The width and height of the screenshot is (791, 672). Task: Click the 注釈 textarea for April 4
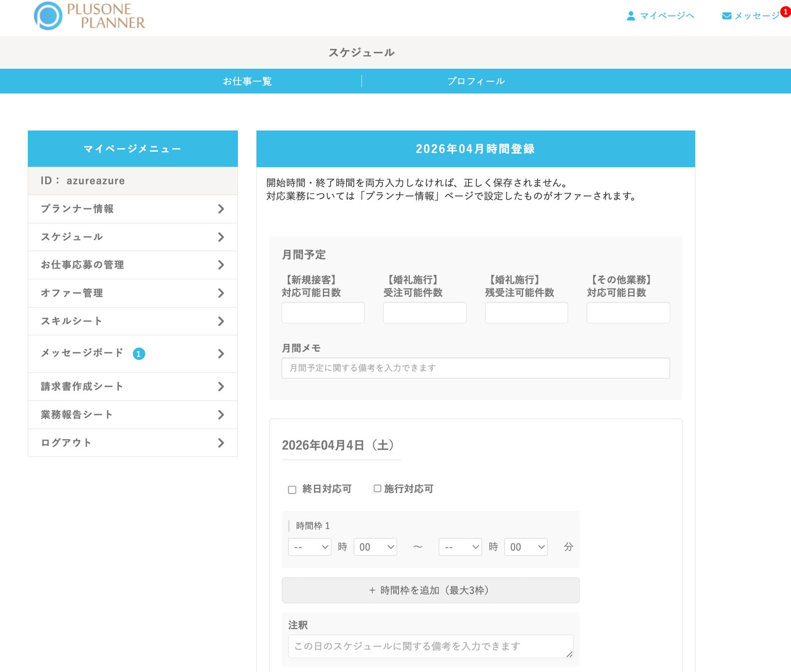click(431, 646)
